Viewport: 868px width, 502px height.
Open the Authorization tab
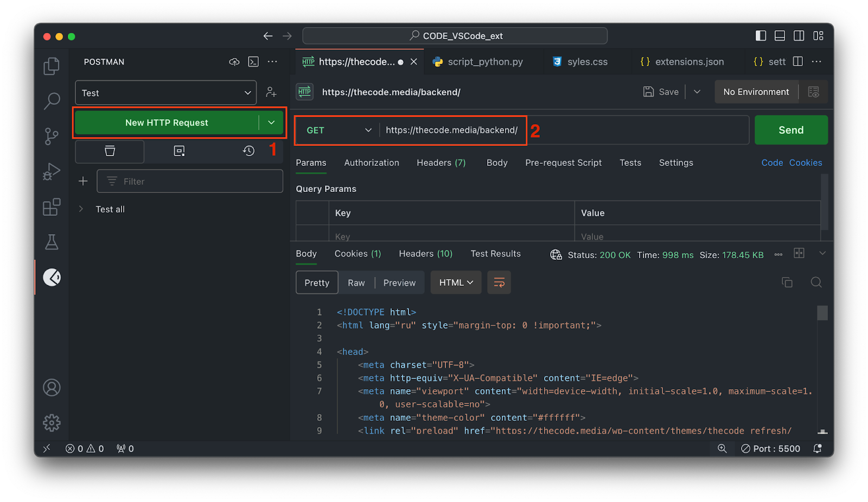(371, 163)
